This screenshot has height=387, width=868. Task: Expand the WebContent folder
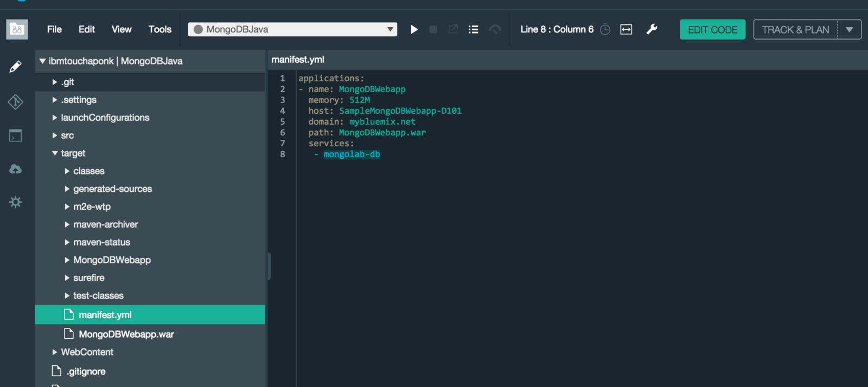55,352
